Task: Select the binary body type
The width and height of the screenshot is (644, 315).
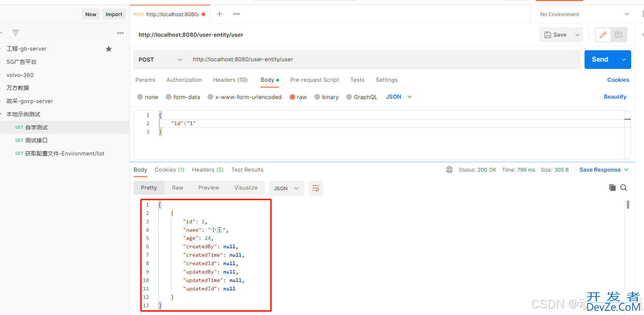Action: point(326,97)
